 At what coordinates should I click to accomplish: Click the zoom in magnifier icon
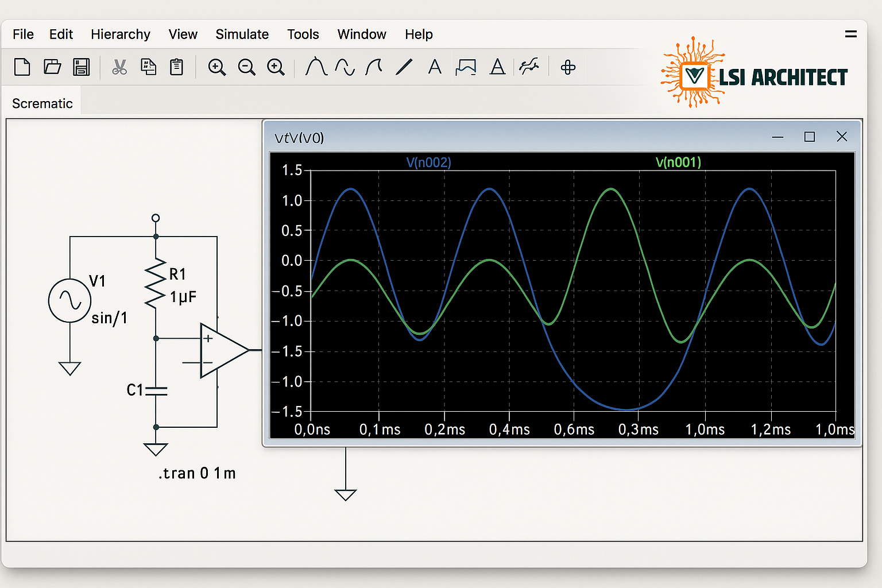pos(217,67)
